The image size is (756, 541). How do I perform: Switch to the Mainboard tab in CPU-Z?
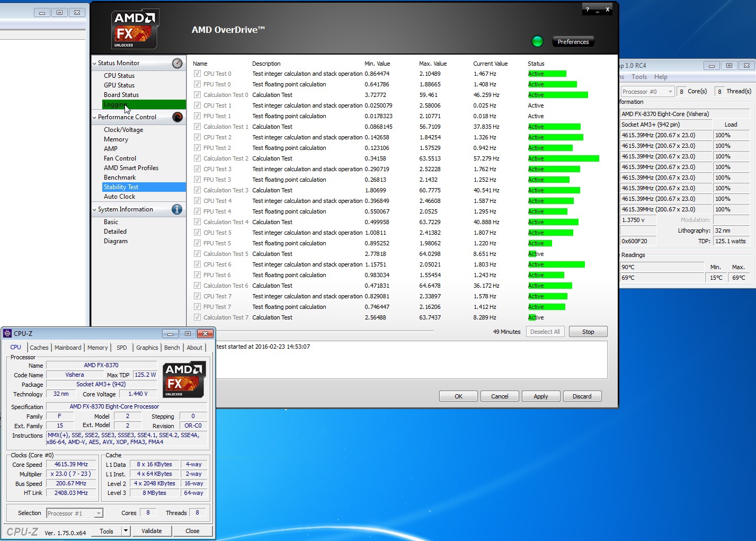click(68, 348)
